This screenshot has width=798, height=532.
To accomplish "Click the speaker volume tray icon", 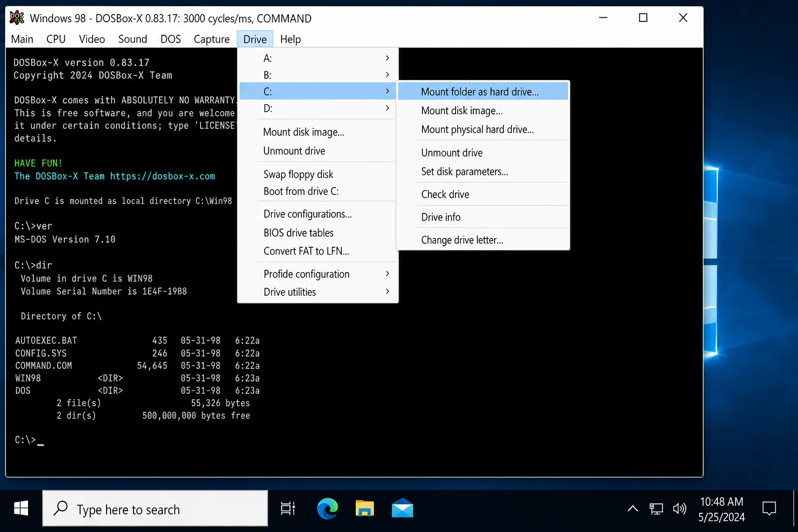I will click(680, 509).
